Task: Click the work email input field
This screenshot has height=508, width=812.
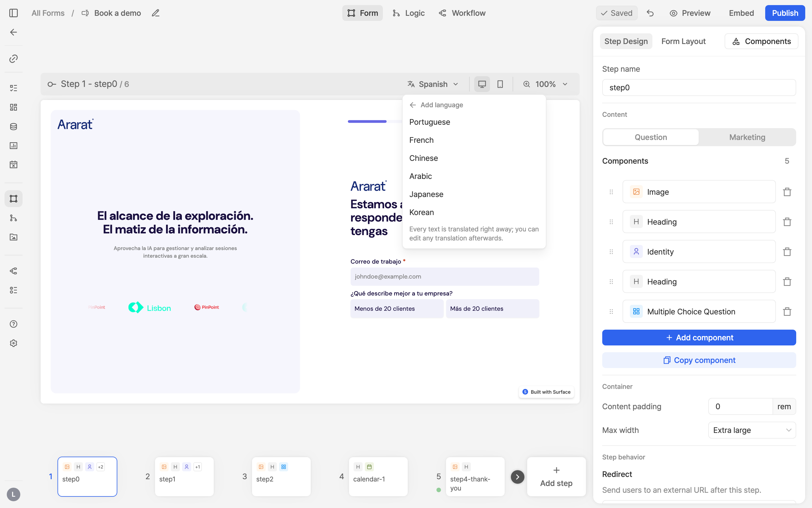Action: click(x=445, y=277)
